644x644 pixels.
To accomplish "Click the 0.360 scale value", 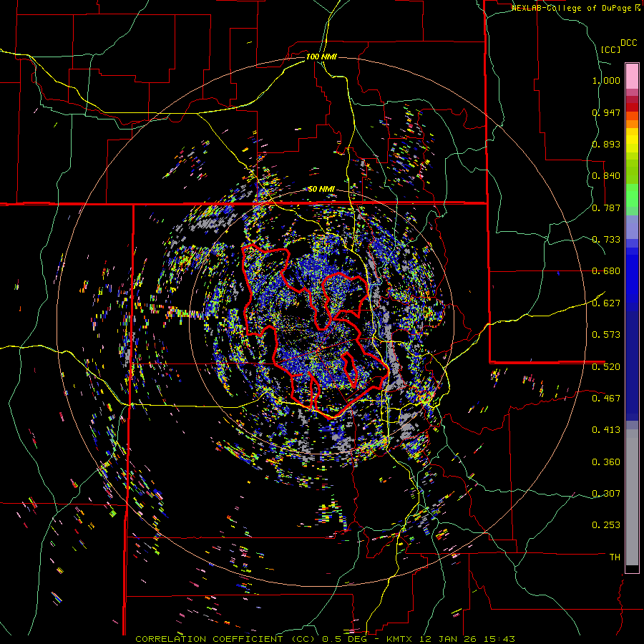I will tap(606, 462).
